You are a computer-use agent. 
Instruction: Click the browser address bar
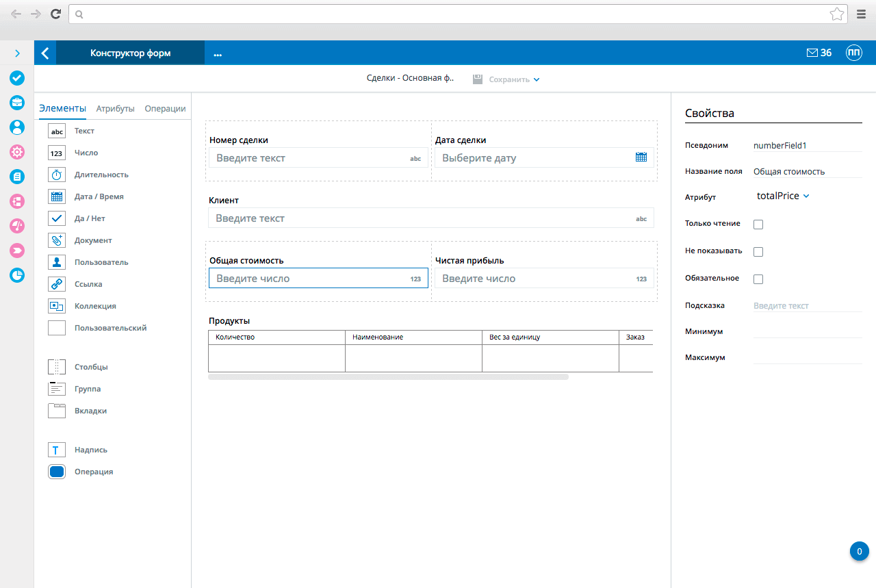click(458, 14)
